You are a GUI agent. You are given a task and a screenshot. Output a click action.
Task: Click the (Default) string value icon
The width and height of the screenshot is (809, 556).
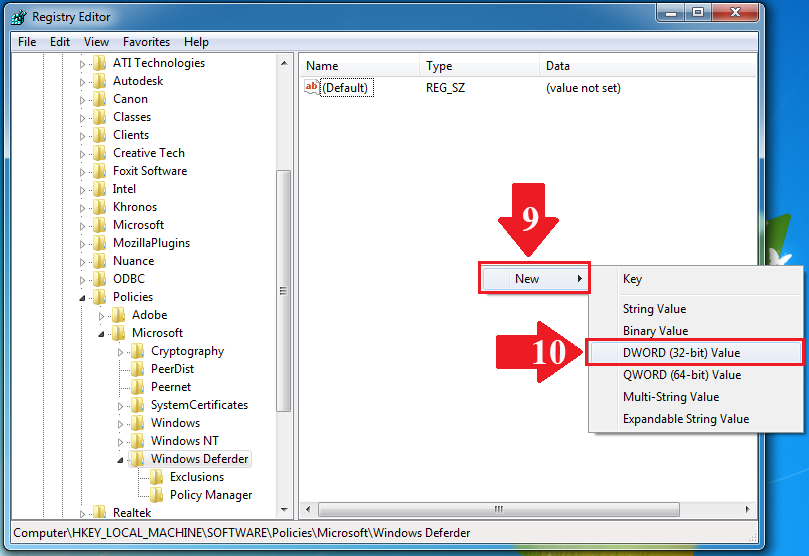coord(312,87)
